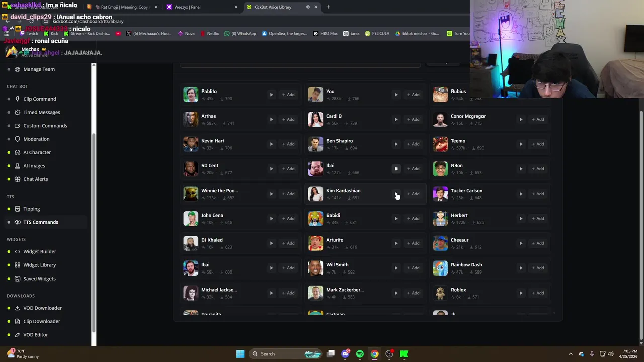The height and width of the screenshot is (362, 644).
Task: Play the Teemo voice preview
Action: [521, 144]
